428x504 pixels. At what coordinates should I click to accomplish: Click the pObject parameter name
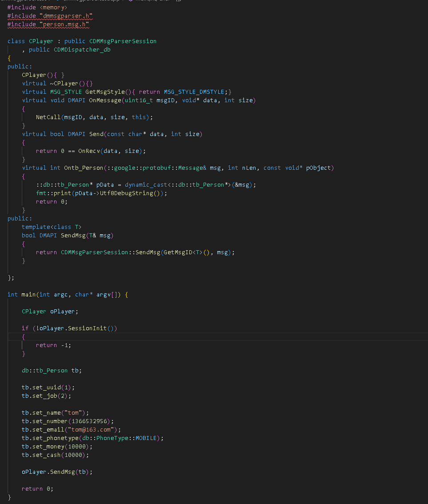318,168
